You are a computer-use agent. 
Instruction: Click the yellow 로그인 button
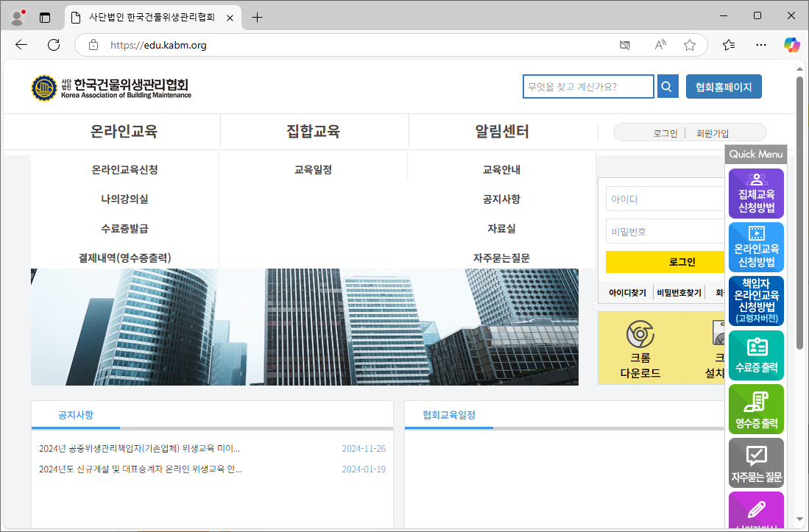665,262
